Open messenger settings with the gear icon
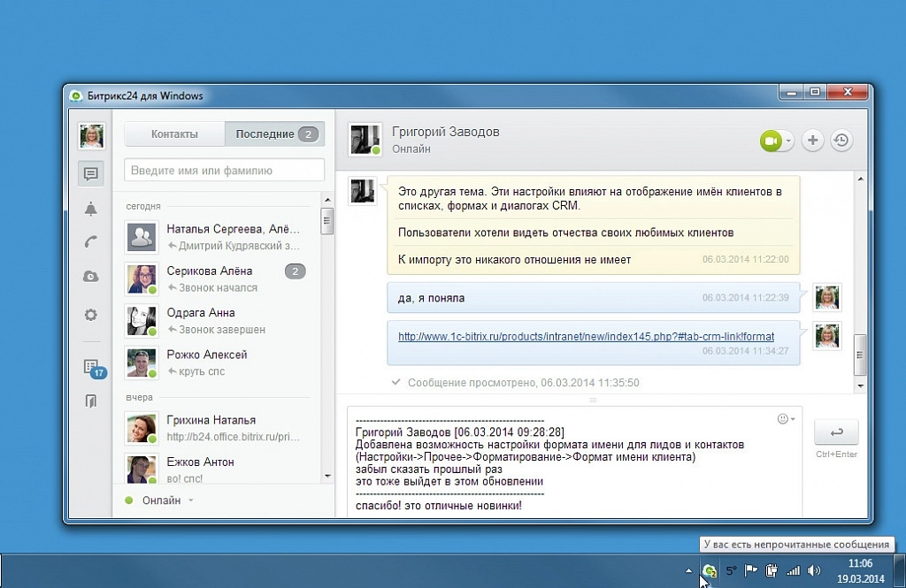The image size is (906, 588). [x=89, y=314]
